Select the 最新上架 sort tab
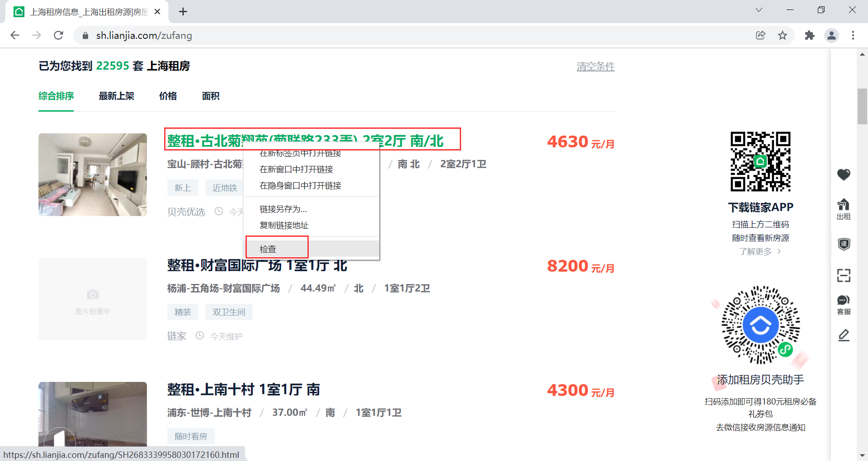The width and height of the screenshot is (868, 461). click(116, 96)
